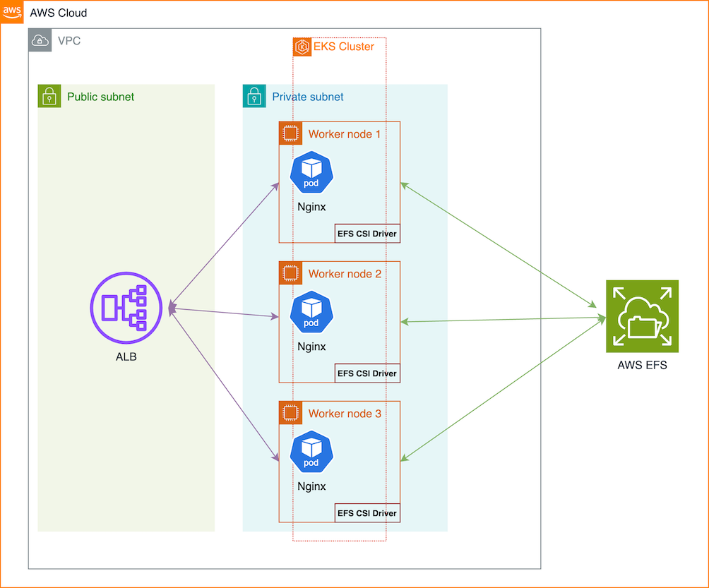
Task: Click the Nginx label in Worker node 1
Action: pos(311,207)
